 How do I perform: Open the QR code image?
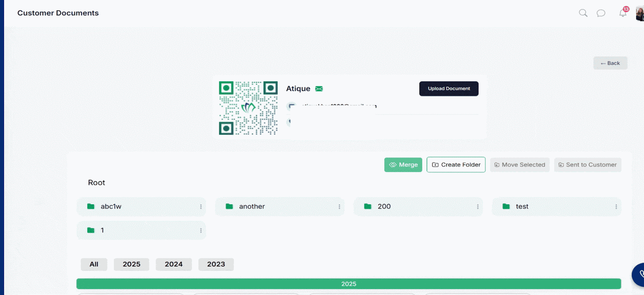click(x=248, y=108)
